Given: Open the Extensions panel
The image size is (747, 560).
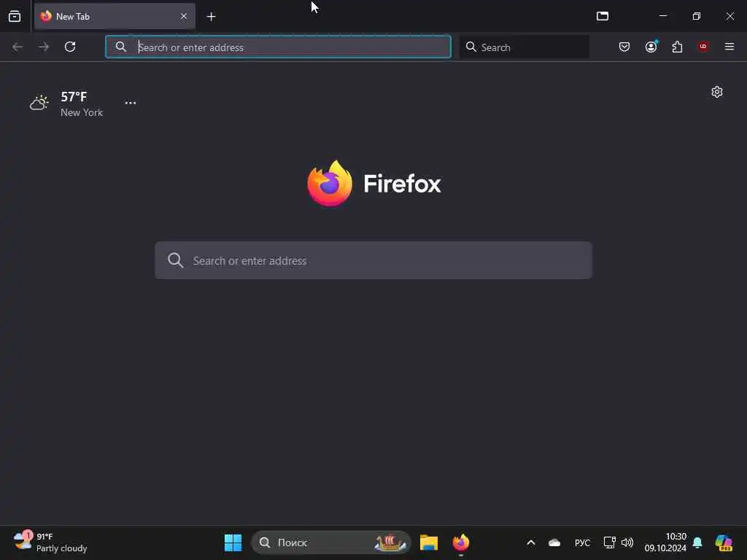Looking at the screenshot, I should (677, 47).
